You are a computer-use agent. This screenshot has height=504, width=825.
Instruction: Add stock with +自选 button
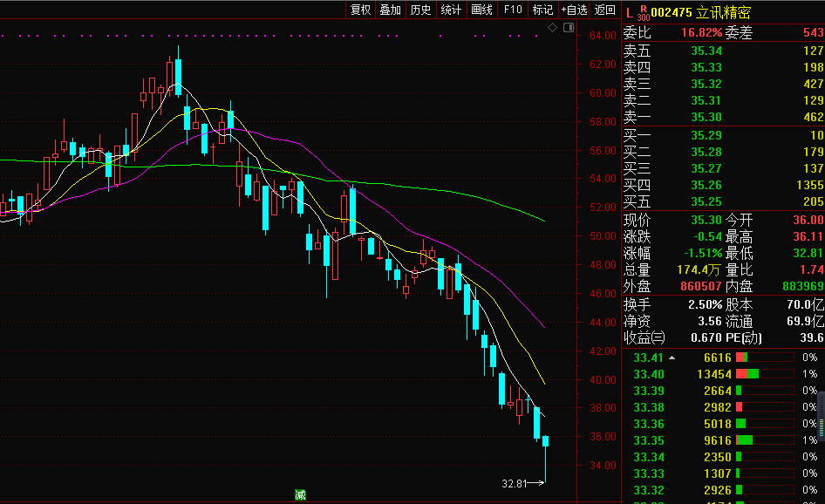(574, 10)
